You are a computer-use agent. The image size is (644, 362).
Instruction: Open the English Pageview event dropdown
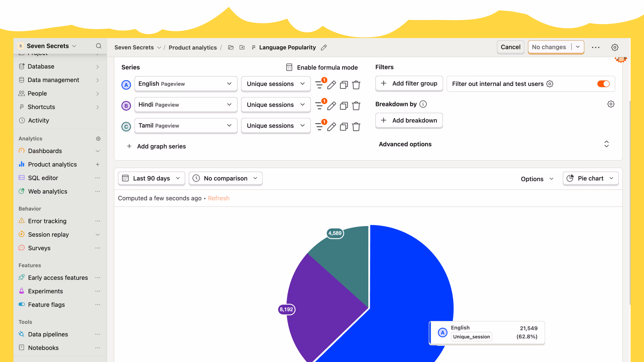(186, 84)
